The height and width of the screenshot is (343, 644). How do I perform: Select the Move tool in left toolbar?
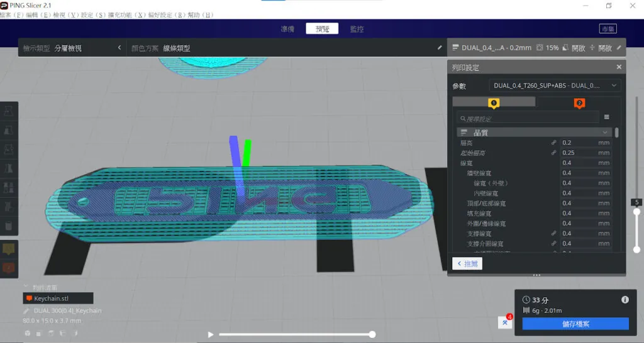9,111
